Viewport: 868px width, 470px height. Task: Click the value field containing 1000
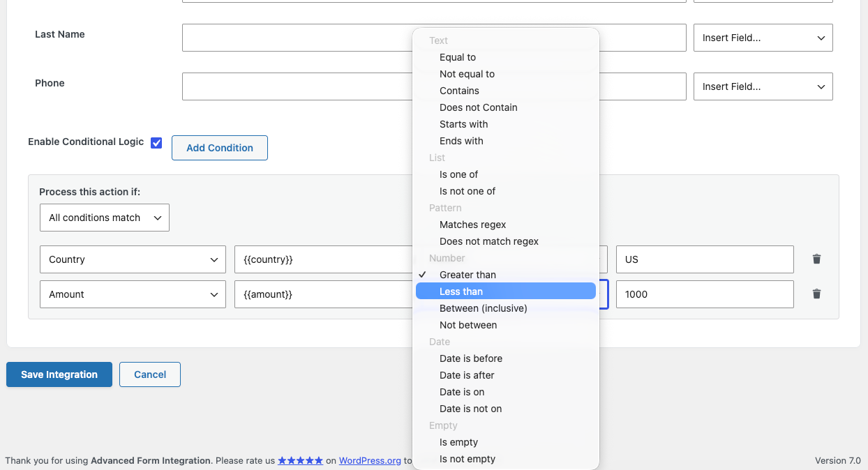click(x=705, y=294)
